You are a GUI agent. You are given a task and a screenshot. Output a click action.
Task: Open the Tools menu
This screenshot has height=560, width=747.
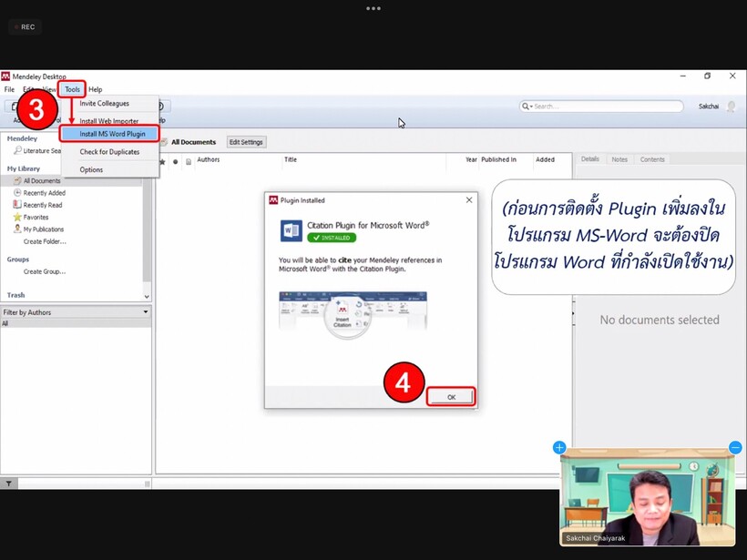click(x=72, y=89)
